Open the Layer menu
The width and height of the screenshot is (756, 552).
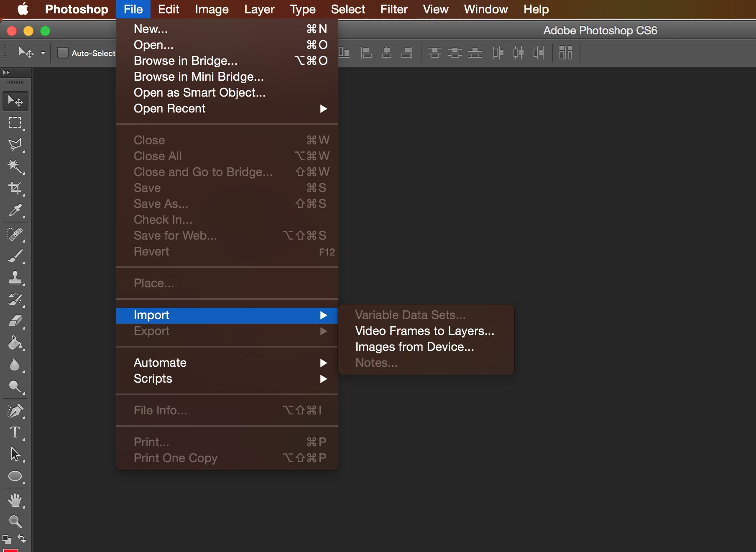(x=259, y=9)
